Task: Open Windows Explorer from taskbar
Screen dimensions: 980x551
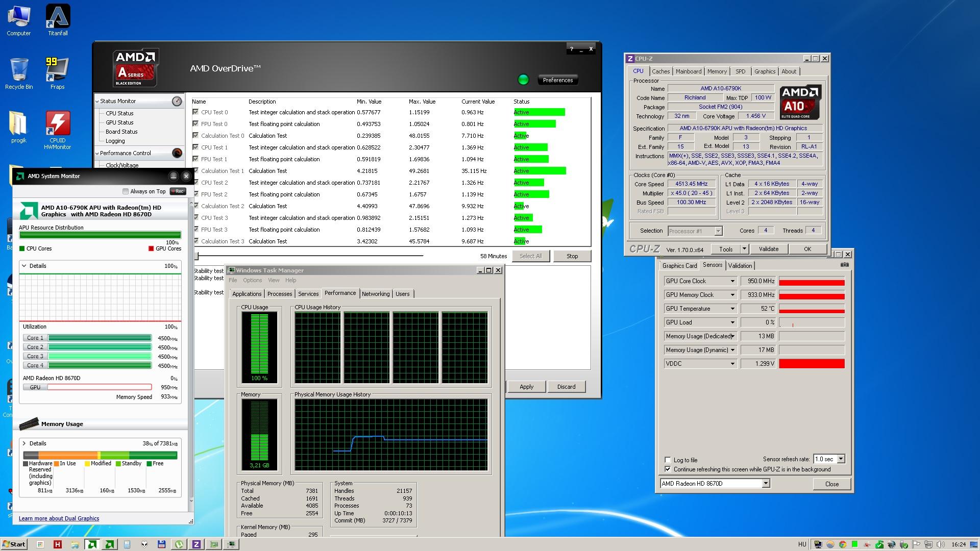Action: point(75,544)
